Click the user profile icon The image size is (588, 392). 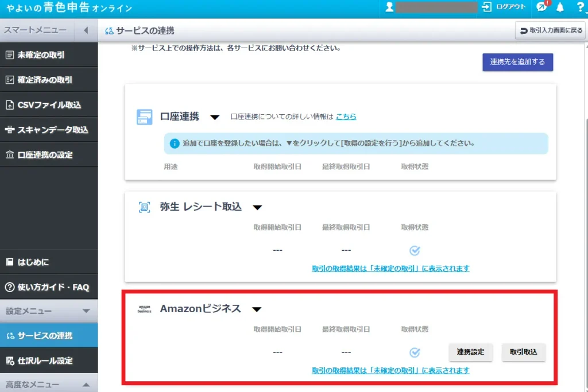coord(390,7)
